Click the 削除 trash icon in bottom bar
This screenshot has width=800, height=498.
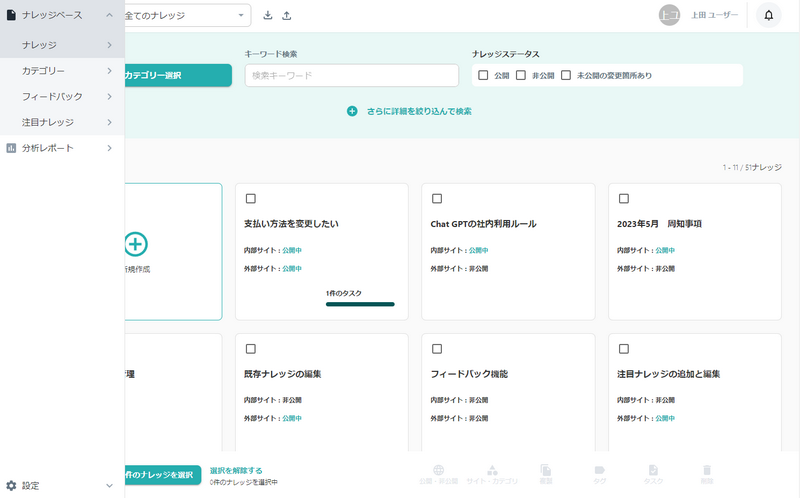(x=707, y=470)
